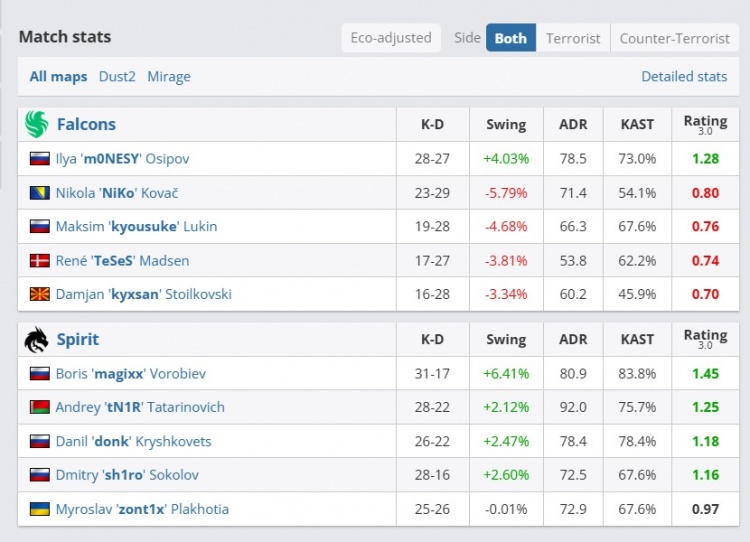The width and height of the screenshot is (750, 542).
Task: Select the All maps tab
Action: 58,76
